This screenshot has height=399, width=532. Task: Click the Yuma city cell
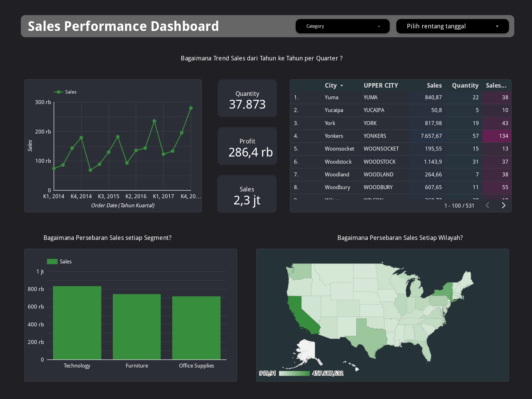pyautogui.click(x=331, y=97)
